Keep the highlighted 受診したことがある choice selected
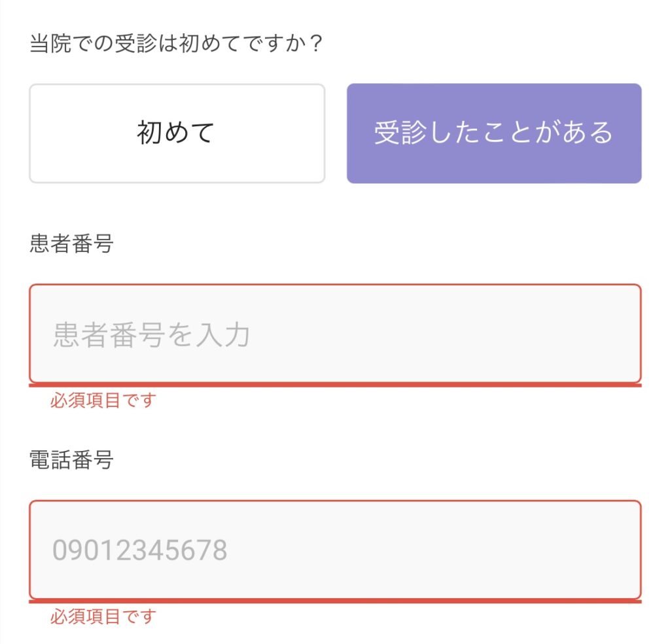 (x=494, y=134)
